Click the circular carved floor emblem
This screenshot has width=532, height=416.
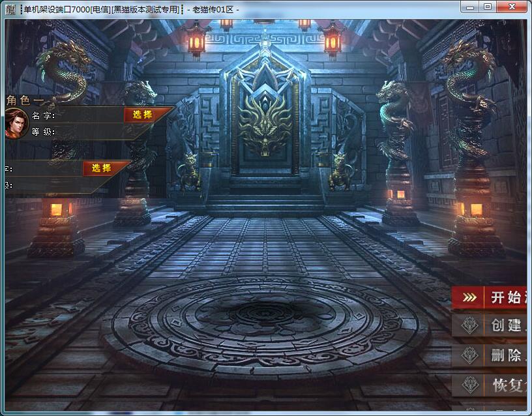point(264,320)
